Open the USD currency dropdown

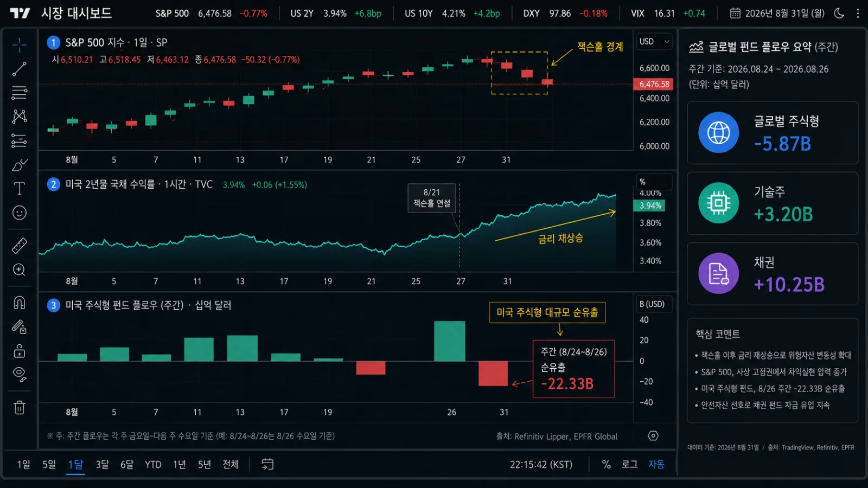pos(654,41)
